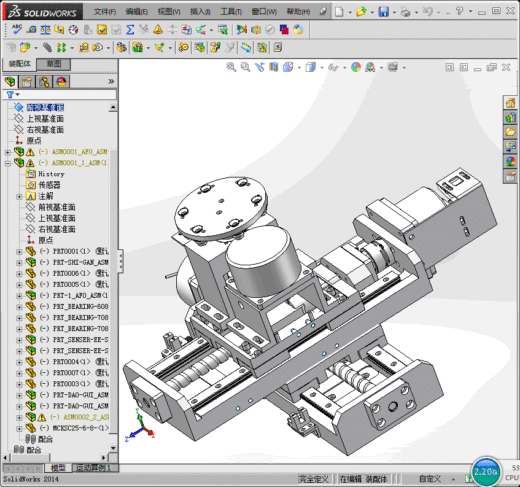Switch to the 草图 tab
Viewport: 520px width, 487px height.
point(54,64)
